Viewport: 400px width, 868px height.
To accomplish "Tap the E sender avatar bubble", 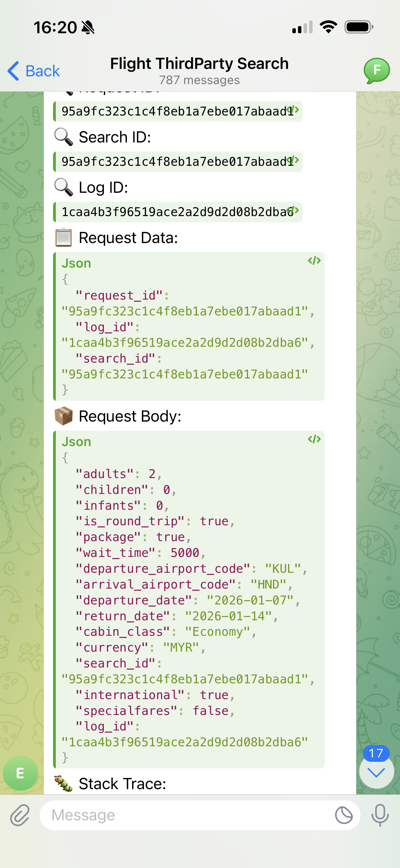I will point(20,773).
